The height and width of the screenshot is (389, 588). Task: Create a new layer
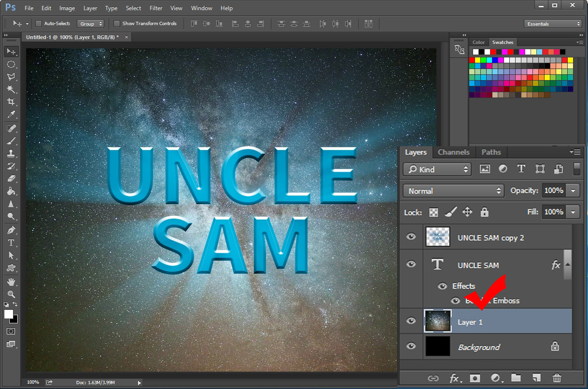click(x=536, y=378)
